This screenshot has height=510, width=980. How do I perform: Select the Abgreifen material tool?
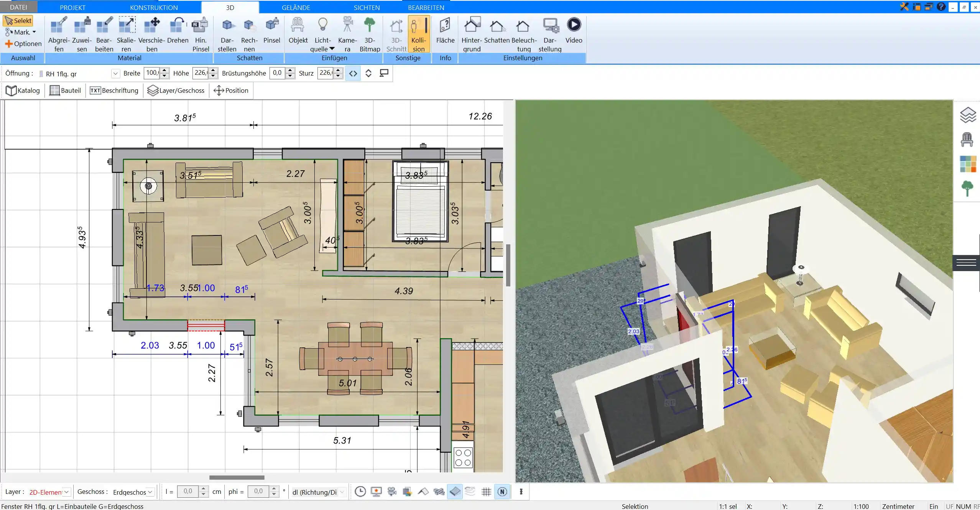click(x=59, y=34)
